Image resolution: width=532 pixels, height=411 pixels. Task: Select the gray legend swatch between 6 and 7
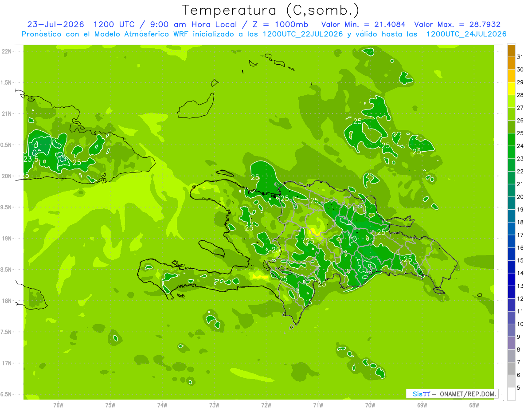[x=511, y=368]
